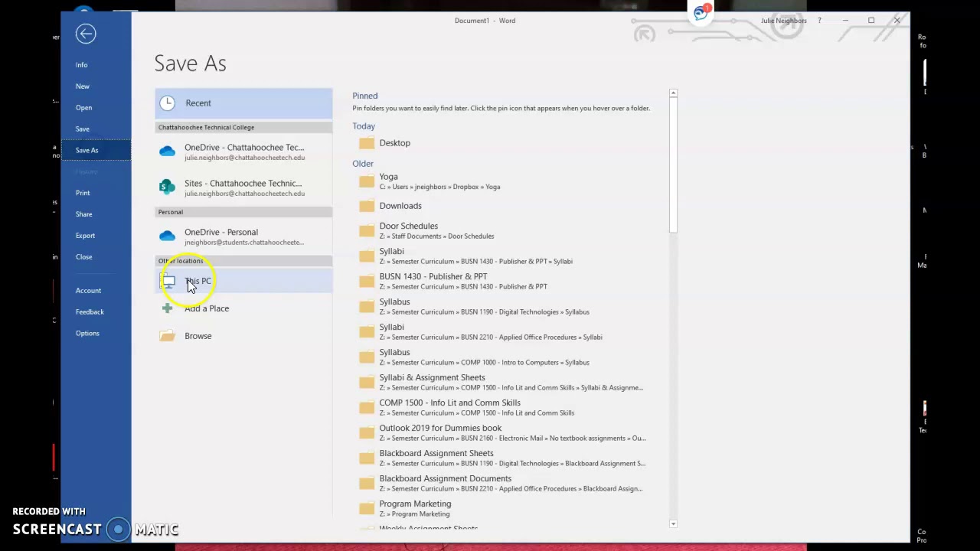This screenshot has height=551, width=980.
Task: Click the Downloads folder icon
Action: (x=367, y=206)
